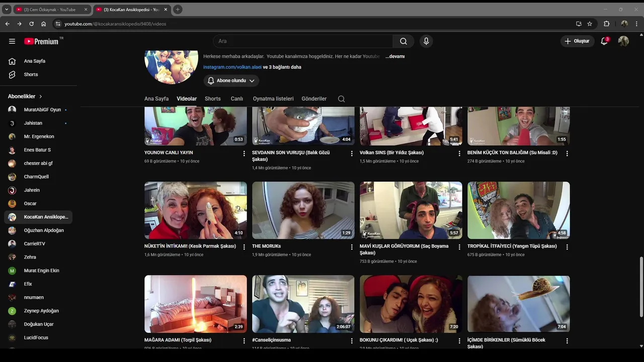This screenshot has width=644, height=362.
Task: Switch to the Shorts channel tab
Action: [x=213, y=99]
